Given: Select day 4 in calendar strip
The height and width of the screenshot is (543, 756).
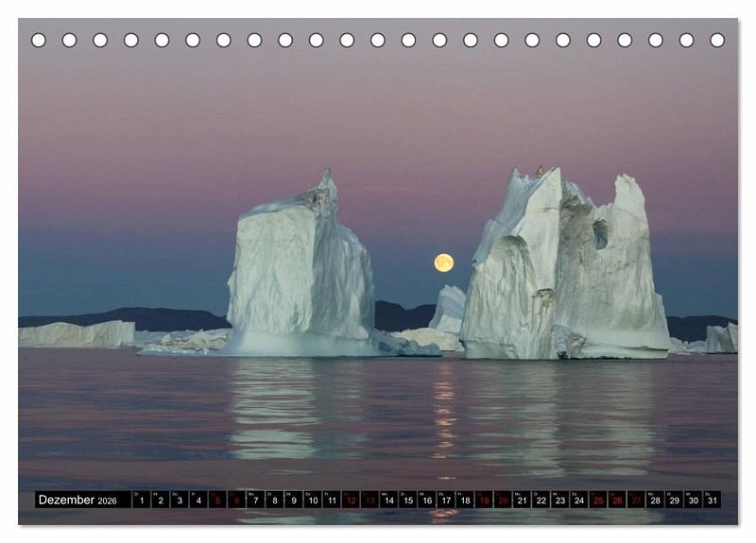Looking at the screenshot, I should pos(198,500).
